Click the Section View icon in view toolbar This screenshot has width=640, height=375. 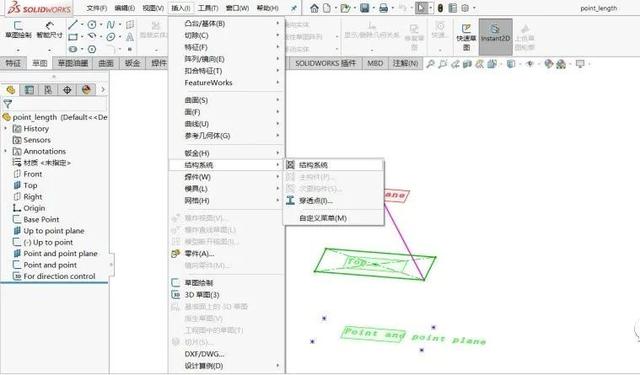467,64
